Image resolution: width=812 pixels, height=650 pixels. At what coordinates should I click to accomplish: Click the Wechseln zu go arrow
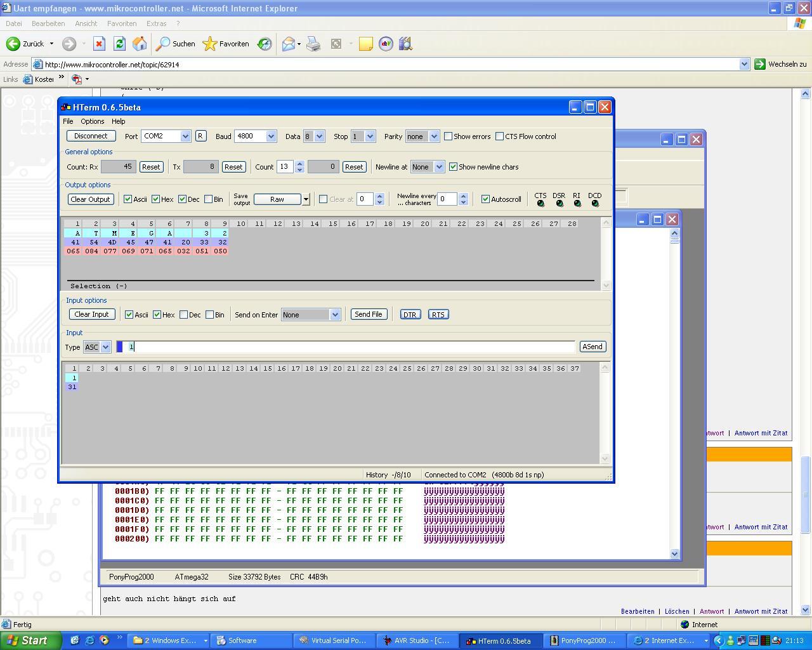pos(759,64)
